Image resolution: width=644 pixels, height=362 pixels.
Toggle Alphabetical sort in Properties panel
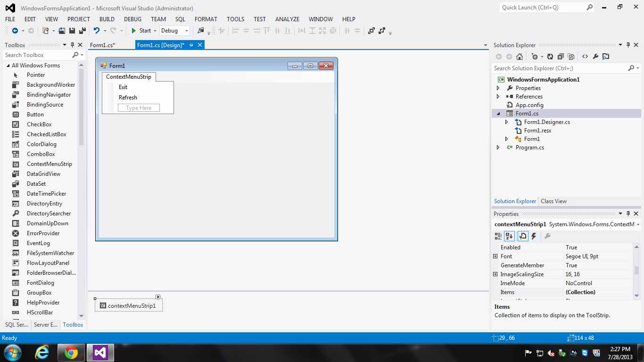509,236
